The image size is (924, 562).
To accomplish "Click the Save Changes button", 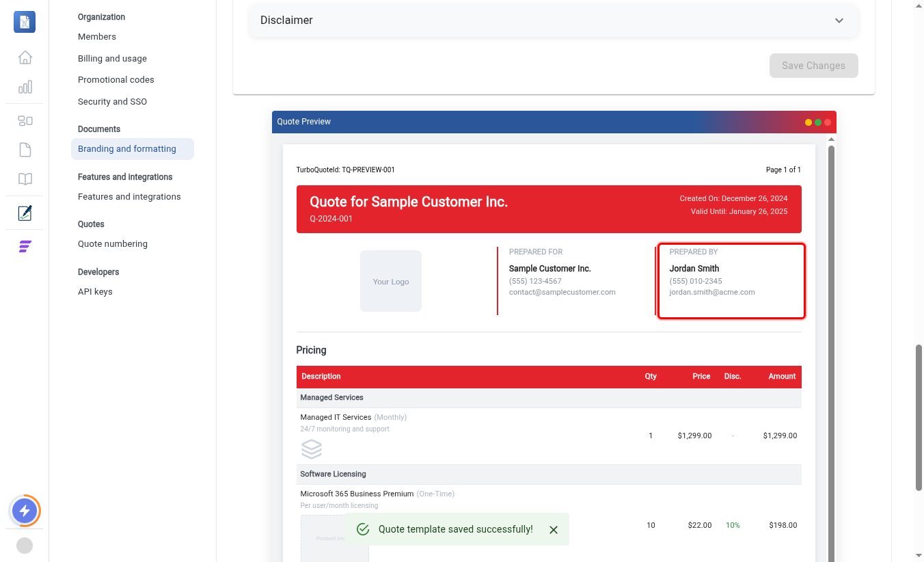I will [x=814, y=66].
